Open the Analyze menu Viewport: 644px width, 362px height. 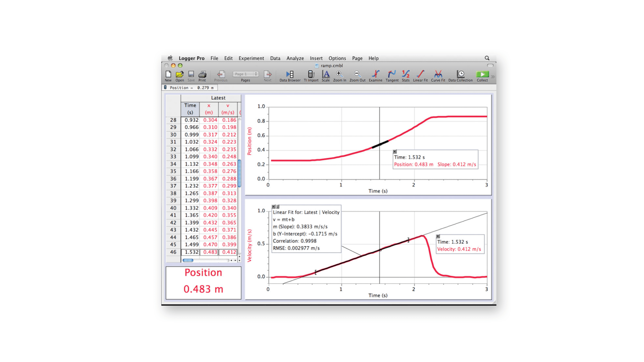click(x=295, y=58)
